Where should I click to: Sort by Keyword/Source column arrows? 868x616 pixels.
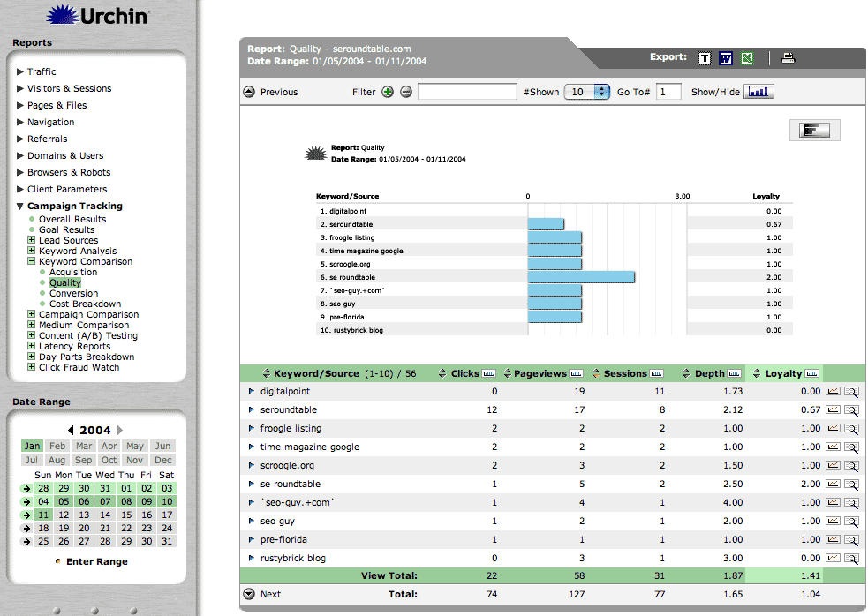(x=267, y=373)
